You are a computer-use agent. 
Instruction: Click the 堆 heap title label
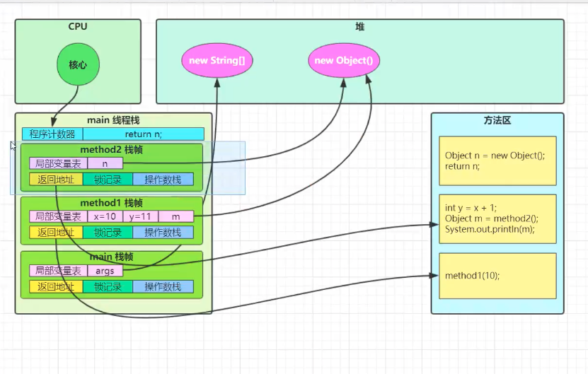pyautogui.click(x=360, y=27)
